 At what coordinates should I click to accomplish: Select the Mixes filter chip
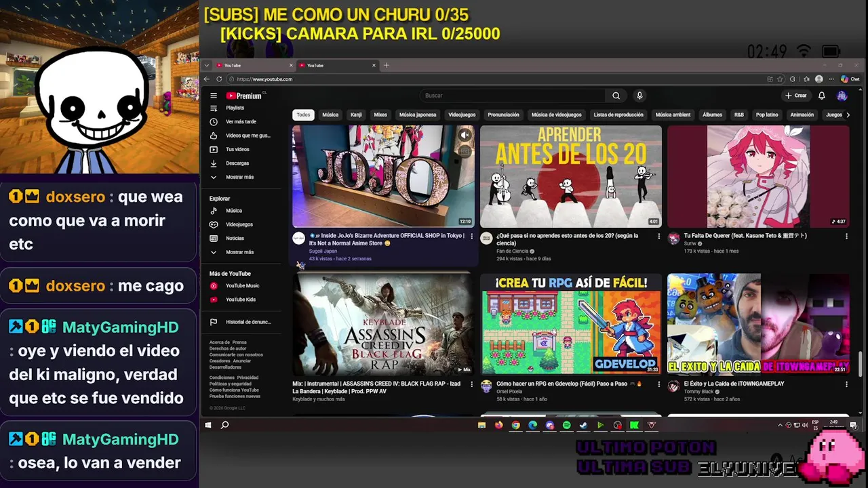click(x=380, y=115)
